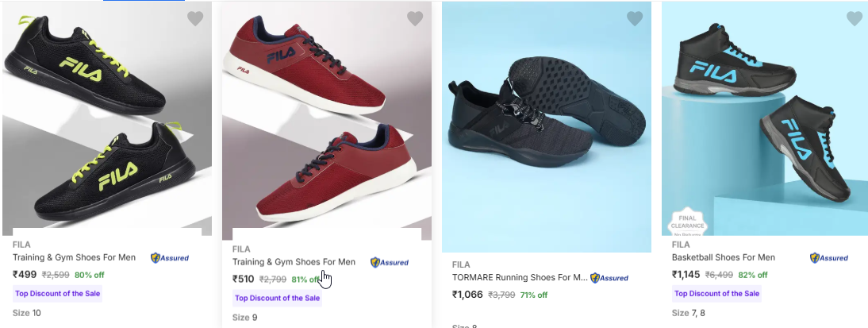Click Assured badge on ₹499 training shoes
The image size is (868, 328).
(170, 258)
